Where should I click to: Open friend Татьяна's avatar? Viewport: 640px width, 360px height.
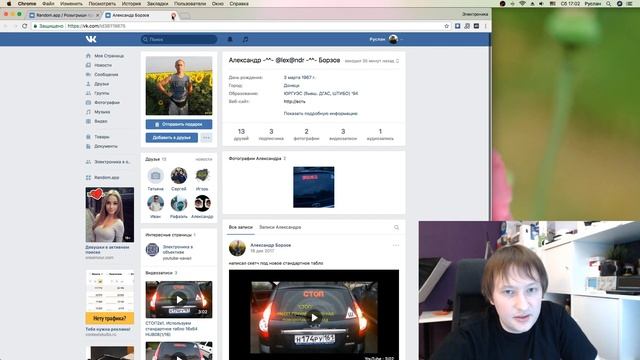(156, 176)
